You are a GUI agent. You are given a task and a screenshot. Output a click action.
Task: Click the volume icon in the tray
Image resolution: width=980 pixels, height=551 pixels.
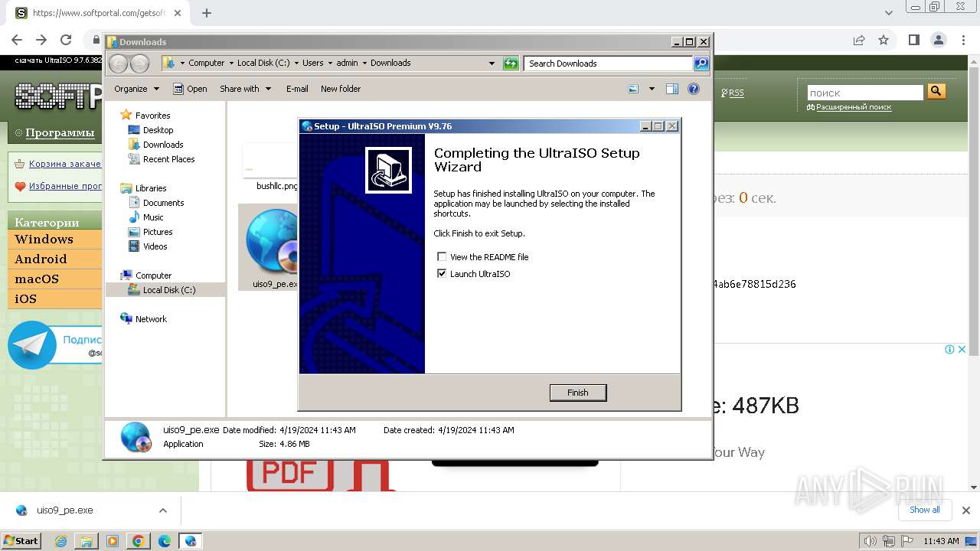click(x=871, y=541)
